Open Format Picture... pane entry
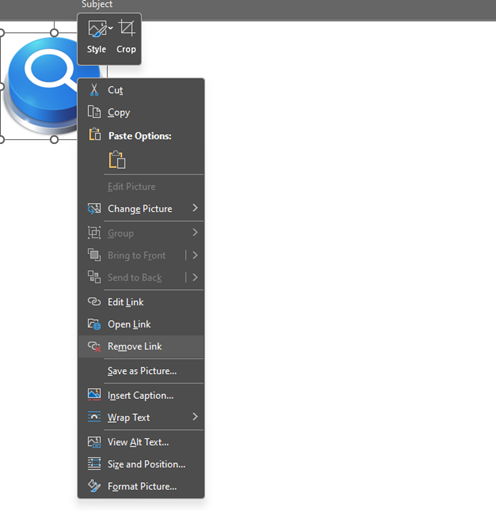The image size is (496, 511). tap(141, 486)
